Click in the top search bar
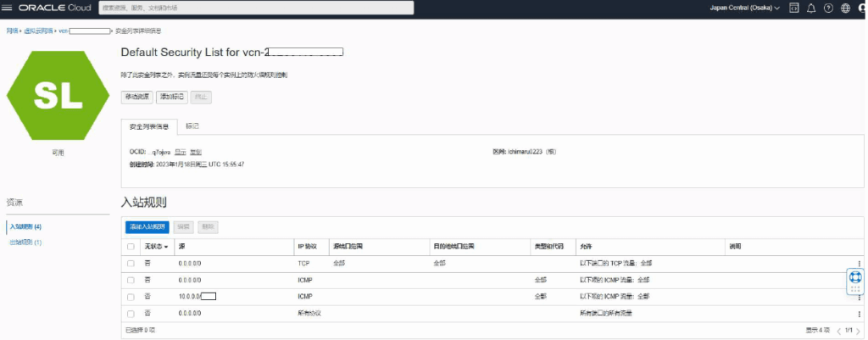The width and height of the screenshot is (868, 340). tap(255, 8)
